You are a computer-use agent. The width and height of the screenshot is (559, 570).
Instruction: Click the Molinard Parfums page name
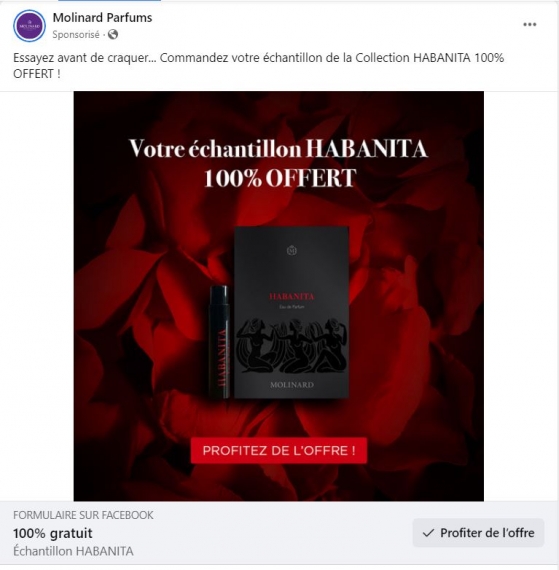[x=102, y=17]
